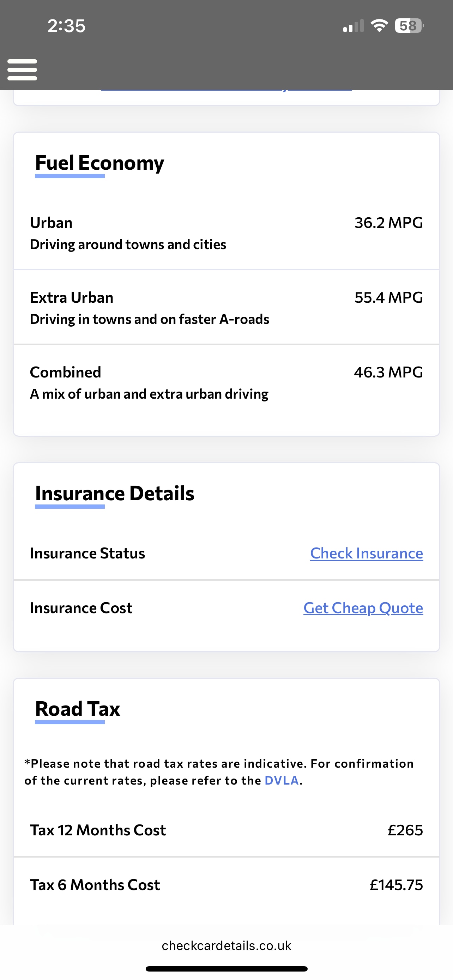Tap the £265 twelve-month tax cost
This screenshot has height=980, width=453.
click(x=405, y=830)
